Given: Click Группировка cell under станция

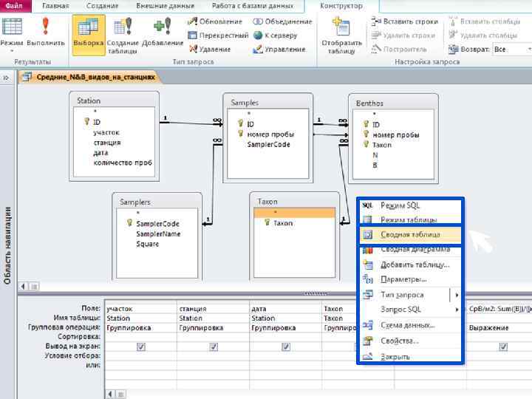Looking at the screenshot, I should click(x=214, y=328).
